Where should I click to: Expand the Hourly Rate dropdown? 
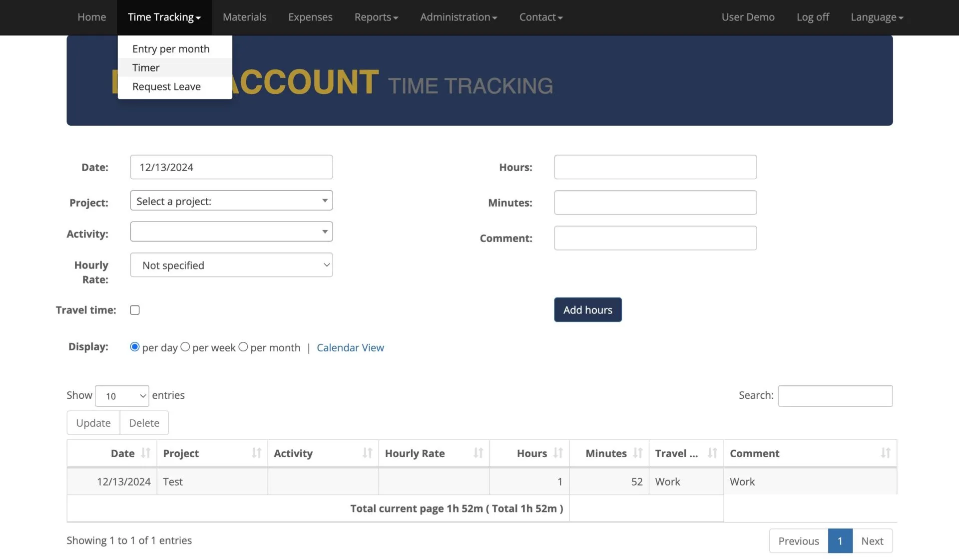pos(231,265)
